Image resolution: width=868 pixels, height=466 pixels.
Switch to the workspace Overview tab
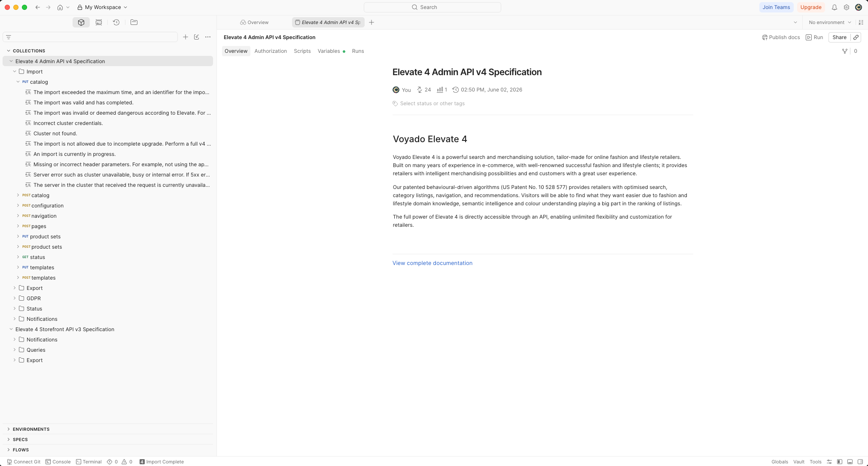coord(254,22)
